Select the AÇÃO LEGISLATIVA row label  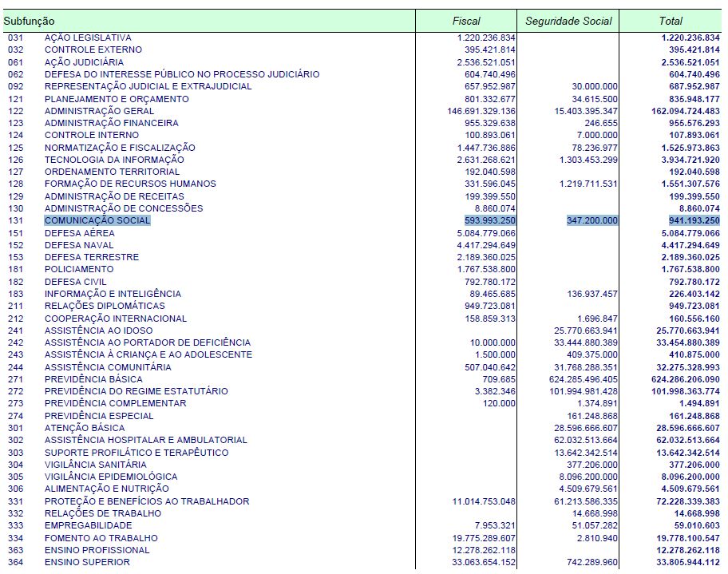[88, 38]
